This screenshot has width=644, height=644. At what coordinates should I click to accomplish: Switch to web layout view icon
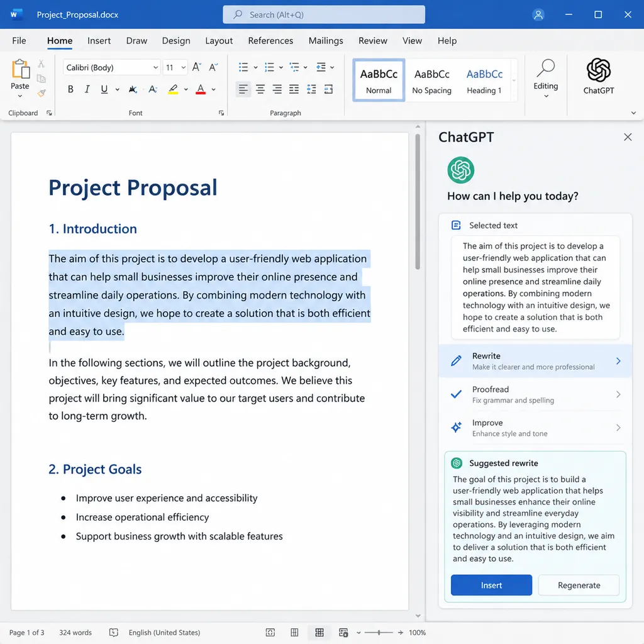pos(343,633)
